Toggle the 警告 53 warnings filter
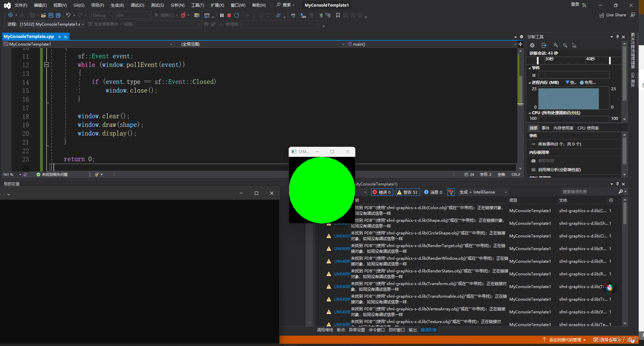The image size is (644, 346). (x=407, y=192)
